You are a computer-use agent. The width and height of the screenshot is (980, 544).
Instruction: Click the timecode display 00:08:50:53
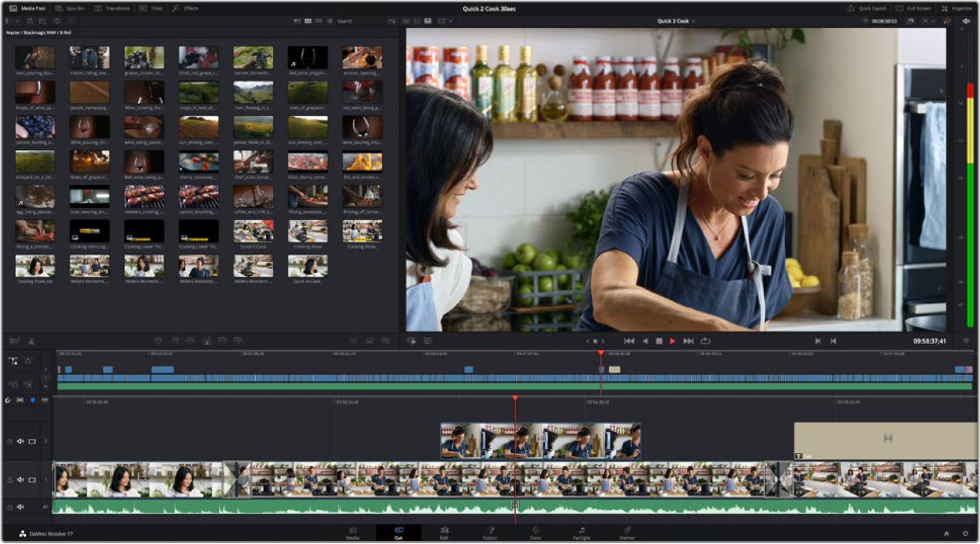(884, 21)
